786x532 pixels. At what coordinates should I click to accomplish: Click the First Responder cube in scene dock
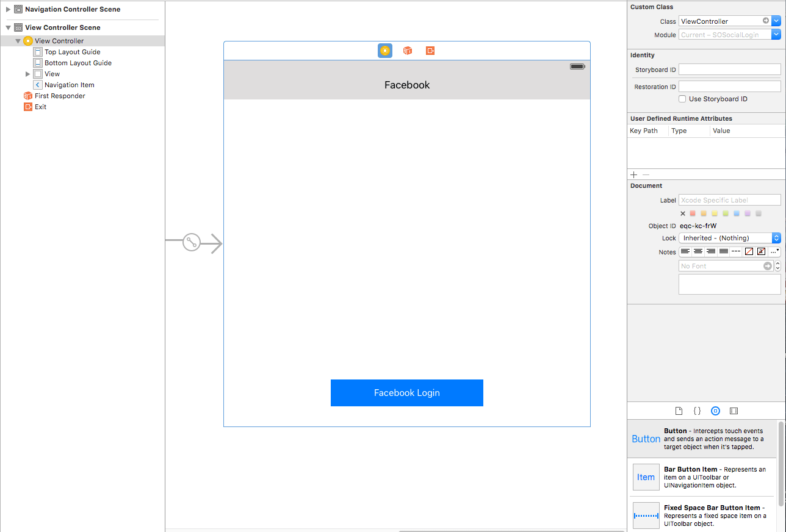[x=408, y=51]
